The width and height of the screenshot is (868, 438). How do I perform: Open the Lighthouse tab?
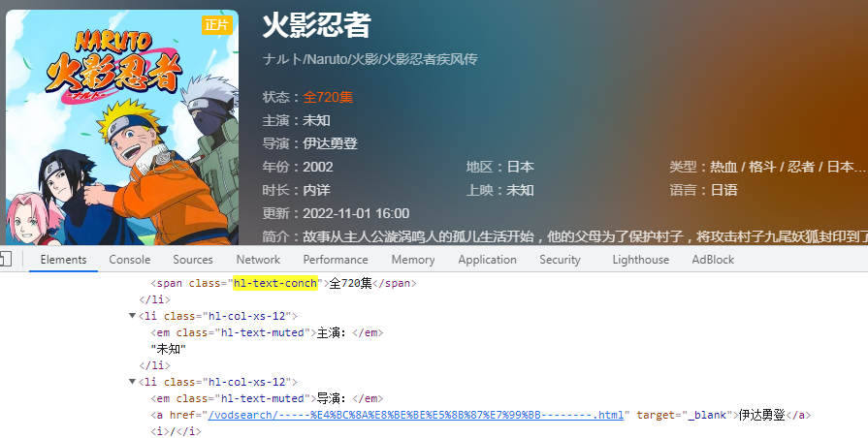click(x=640, y=260)
